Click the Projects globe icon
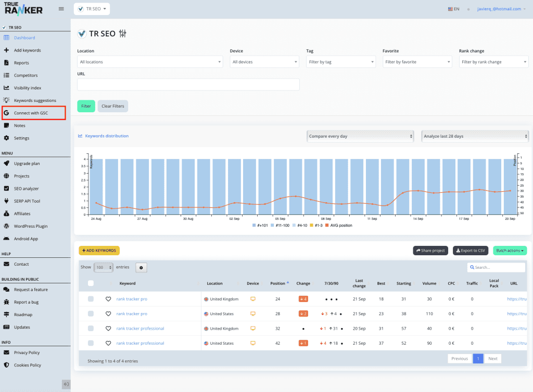The width and height of the screenshot is (533, 392). (6, 176)
